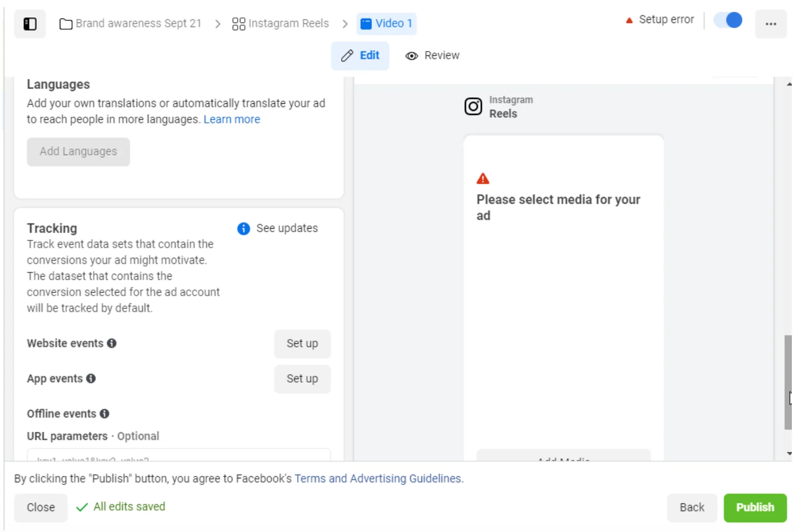The width and height of the screenshot is (798, 532).
Task: Set up Website events tracking
Action: (302, 344)
